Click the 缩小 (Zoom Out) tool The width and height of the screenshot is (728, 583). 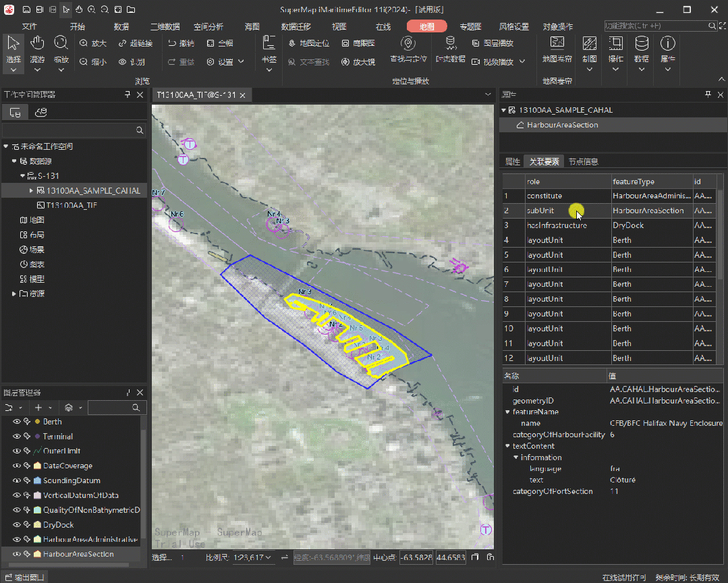[x=93, y=61]
